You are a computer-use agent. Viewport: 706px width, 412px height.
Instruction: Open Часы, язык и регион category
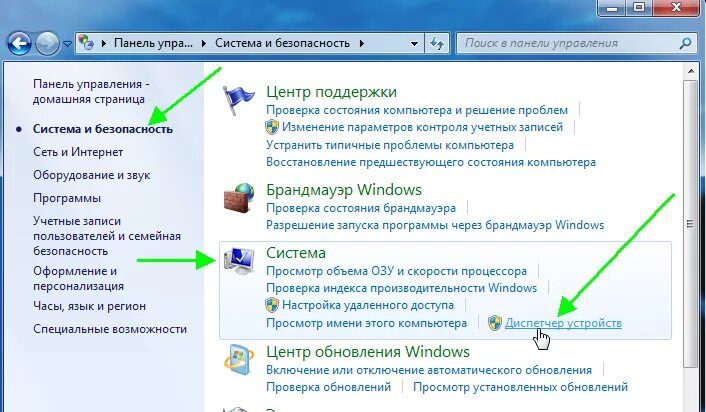point(90,306)
